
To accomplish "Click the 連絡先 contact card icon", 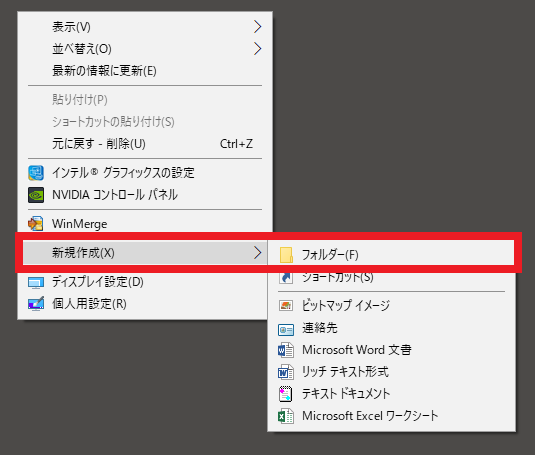I will click(x=286, y=329).
